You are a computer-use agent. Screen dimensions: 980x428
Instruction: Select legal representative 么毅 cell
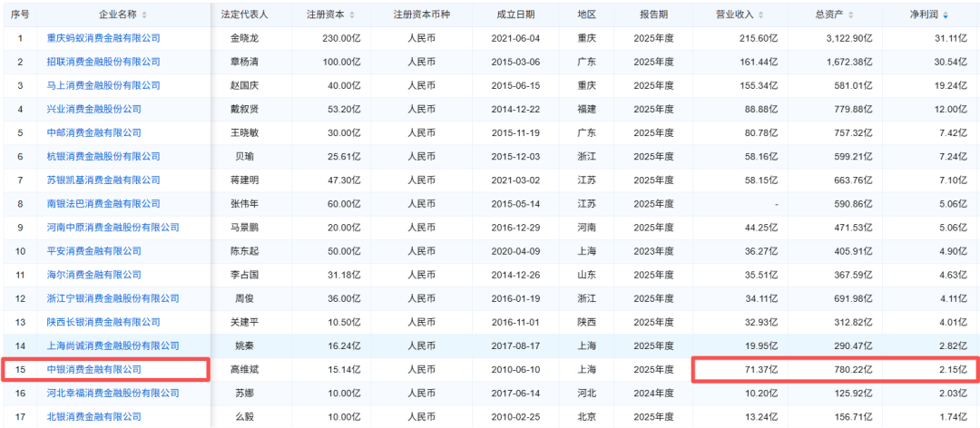coord(244,417)
